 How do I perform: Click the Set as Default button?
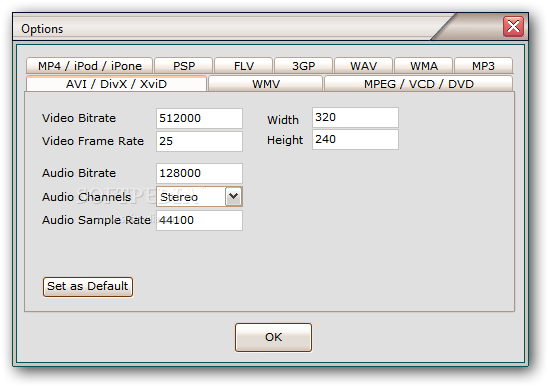coord(88,286)
